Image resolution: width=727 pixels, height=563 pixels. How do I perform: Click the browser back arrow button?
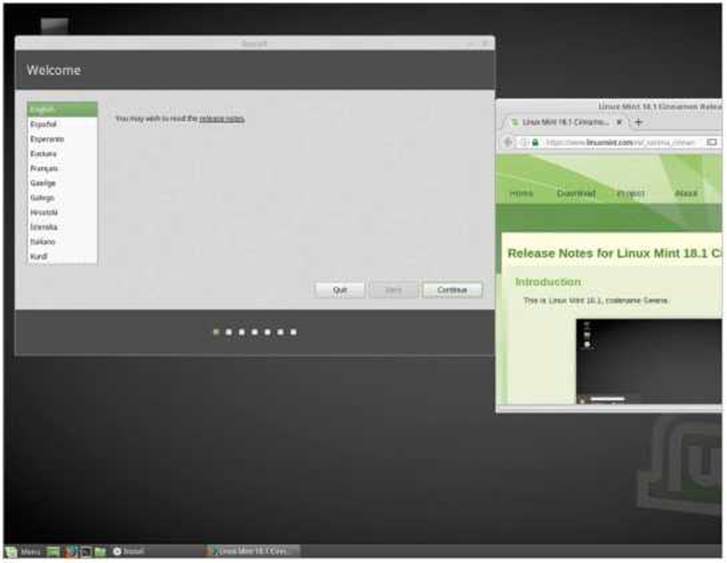point(508,142)
